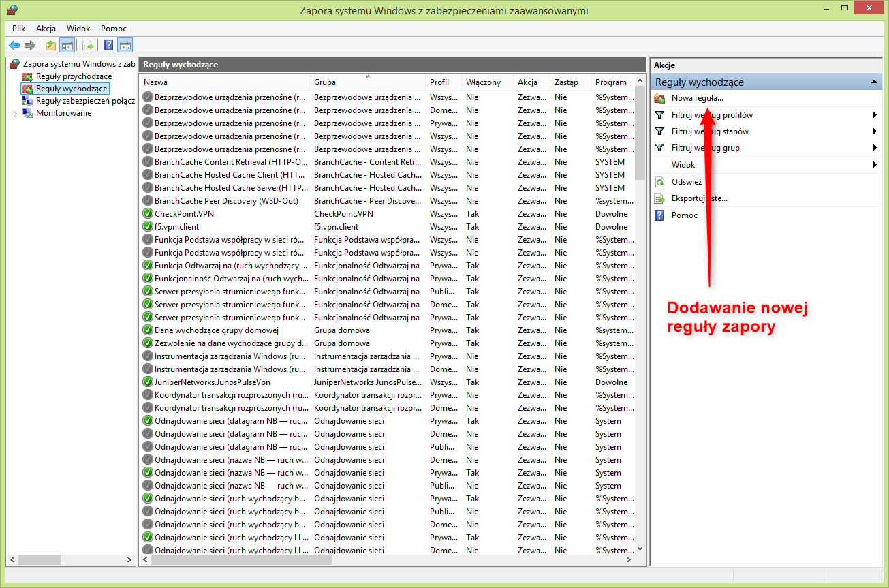Click the rules list vertical scrollbar up arrow
The height and width of the screenshot is (588, 889).
(640, 81)
